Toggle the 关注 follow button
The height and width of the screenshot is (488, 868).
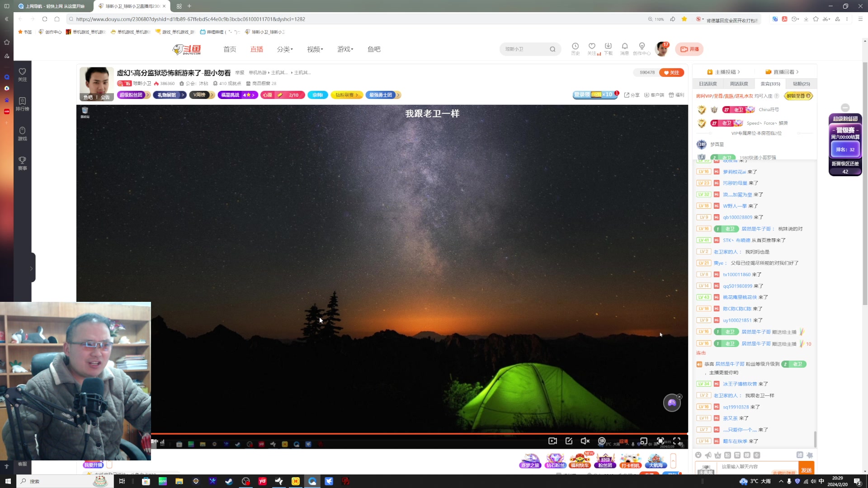(x=671, y=72)
